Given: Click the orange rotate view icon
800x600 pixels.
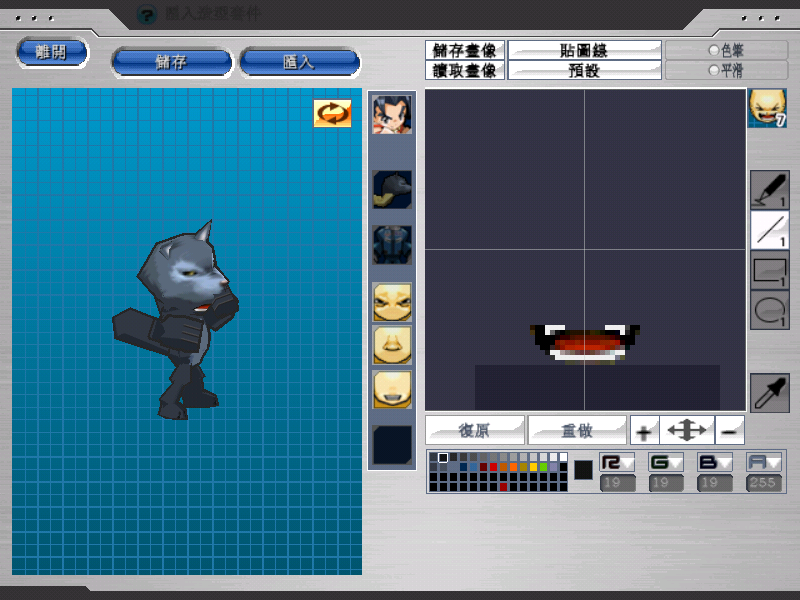Looking at the screenshot, I should [333, 113].
